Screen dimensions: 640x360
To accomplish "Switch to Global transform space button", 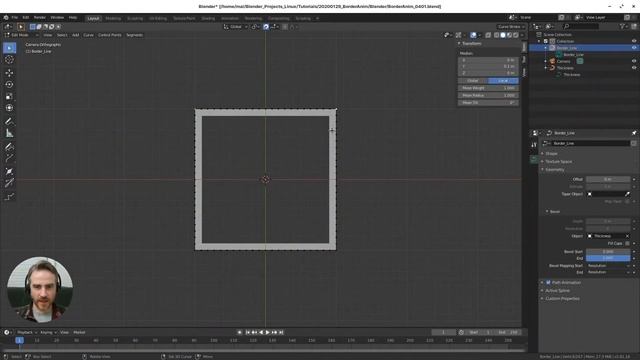I will click(x=473, y=81).
